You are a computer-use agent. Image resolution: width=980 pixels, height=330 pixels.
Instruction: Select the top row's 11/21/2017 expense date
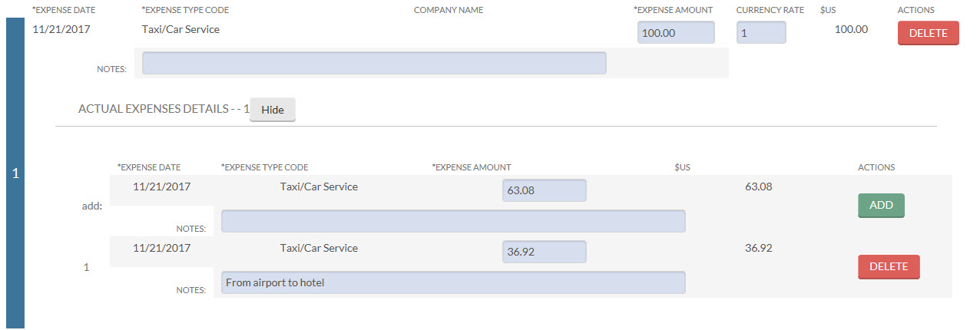click(x=61, y=30)
